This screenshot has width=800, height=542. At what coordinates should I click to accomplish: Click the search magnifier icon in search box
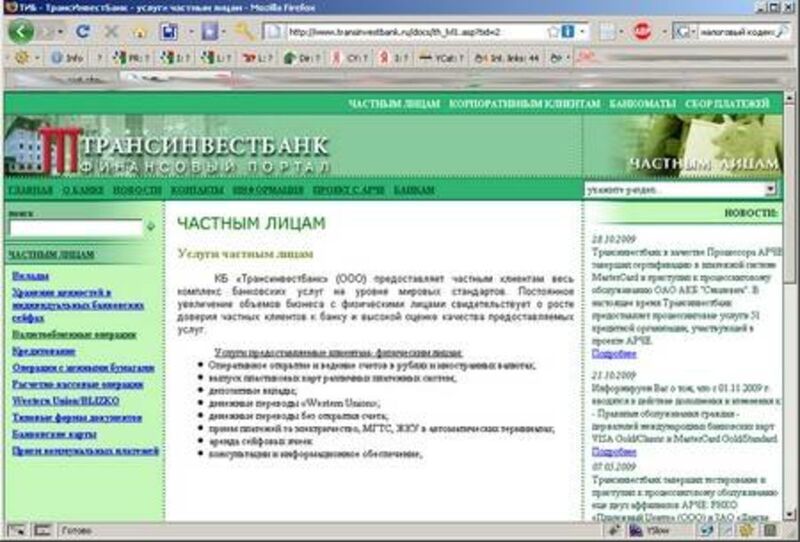coord(782,32)
